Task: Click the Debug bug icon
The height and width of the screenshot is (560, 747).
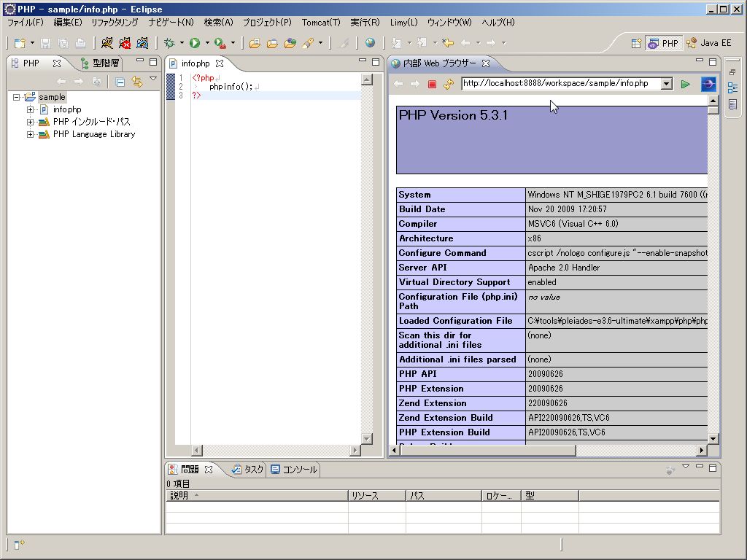Action: click(169, 43)
